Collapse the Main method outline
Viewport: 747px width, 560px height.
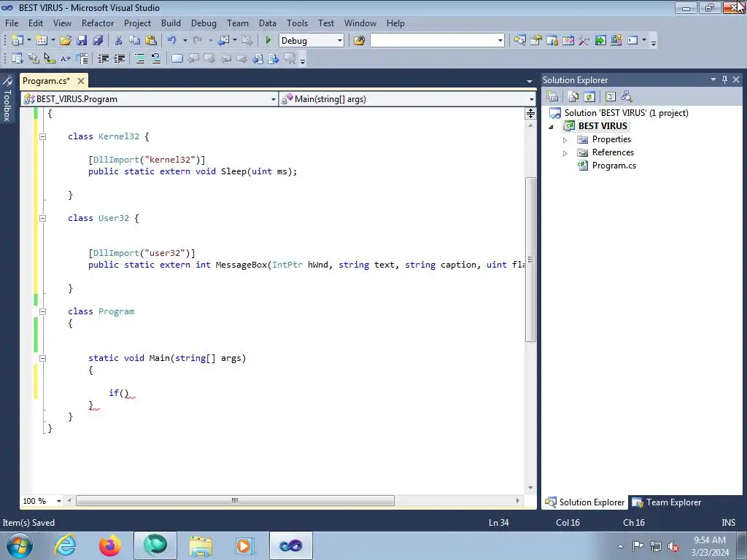pos(42,358)
